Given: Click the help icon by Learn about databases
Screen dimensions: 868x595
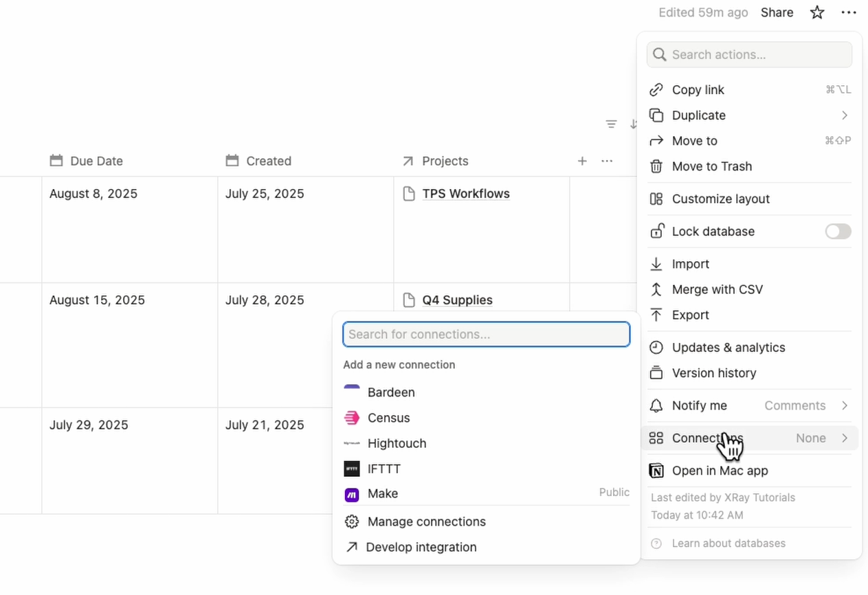Looking at the screenshot, I should (656, 543).
